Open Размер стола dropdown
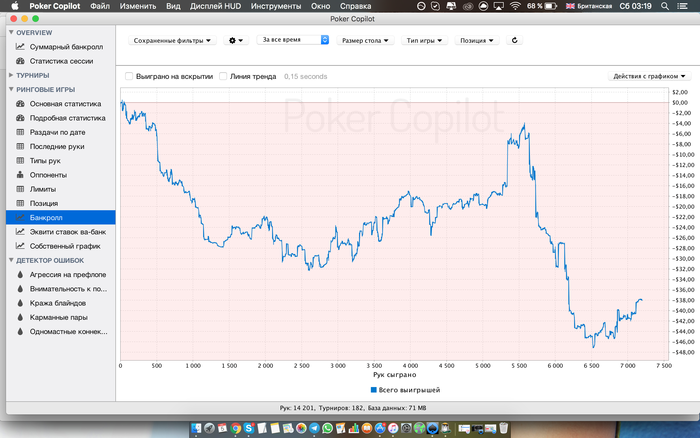 click(365, 40)
